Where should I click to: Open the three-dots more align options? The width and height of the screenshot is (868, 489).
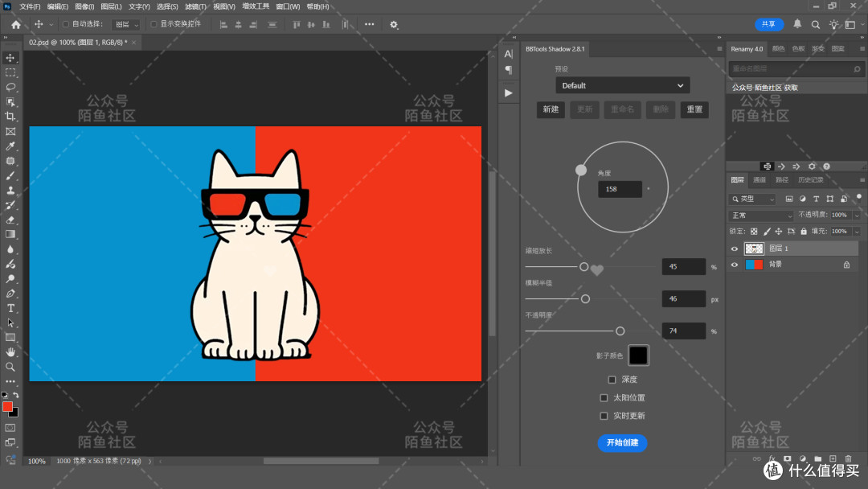369,24
